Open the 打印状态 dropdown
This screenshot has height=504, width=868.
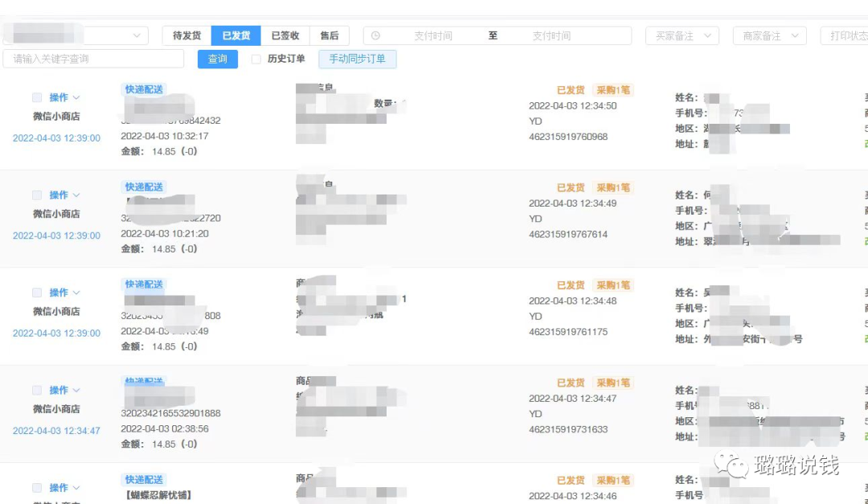[x=845, y=35]
